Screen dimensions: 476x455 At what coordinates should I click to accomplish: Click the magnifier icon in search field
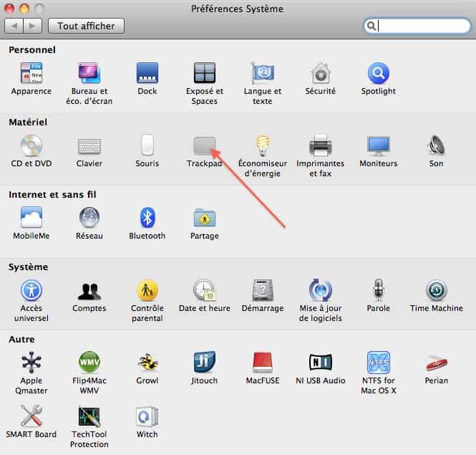371,26
